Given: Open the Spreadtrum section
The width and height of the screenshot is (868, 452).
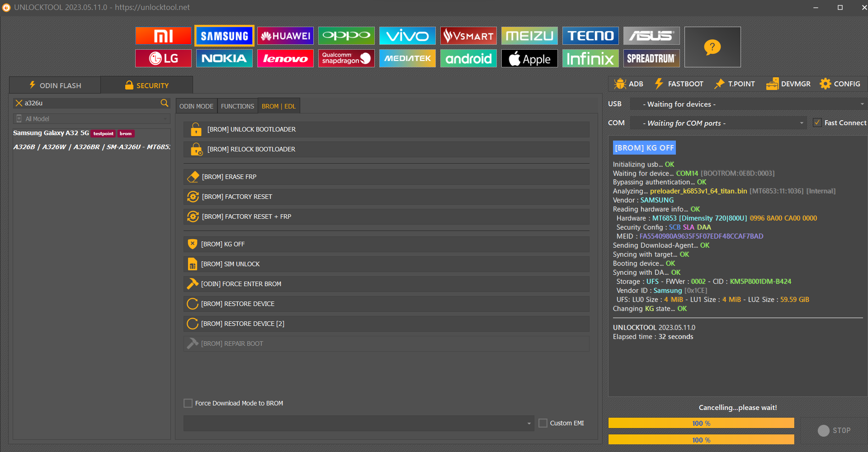Looking at the screenshot, I should (651, 58).
